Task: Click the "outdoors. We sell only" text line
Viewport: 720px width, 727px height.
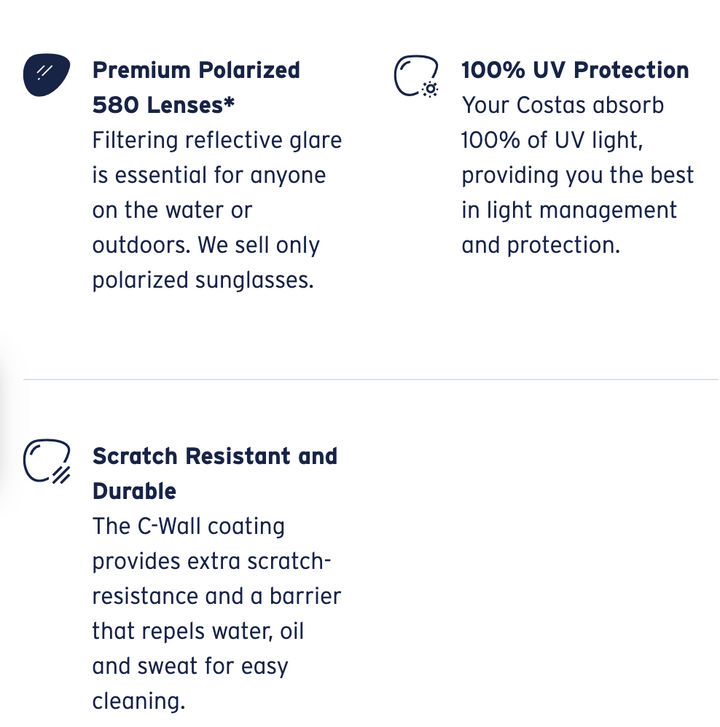Action: (x=206, y=245)
